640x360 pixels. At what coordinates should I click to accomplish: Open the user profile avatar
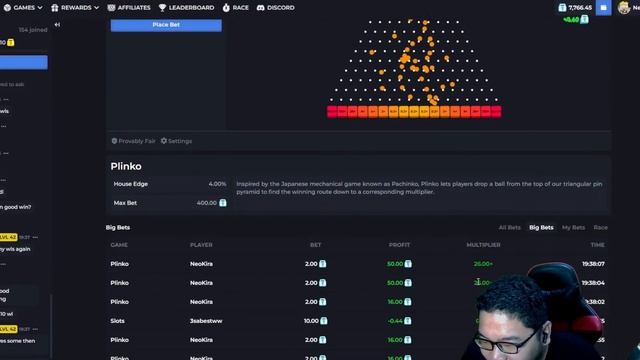[x=624, y=7]
